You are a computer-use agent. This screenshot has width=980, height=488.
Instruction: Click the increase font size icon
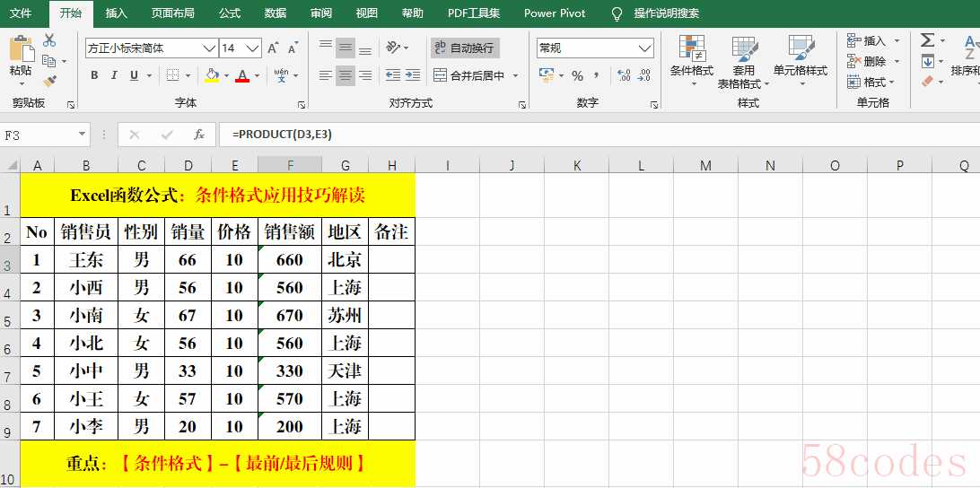pos(273,48)
